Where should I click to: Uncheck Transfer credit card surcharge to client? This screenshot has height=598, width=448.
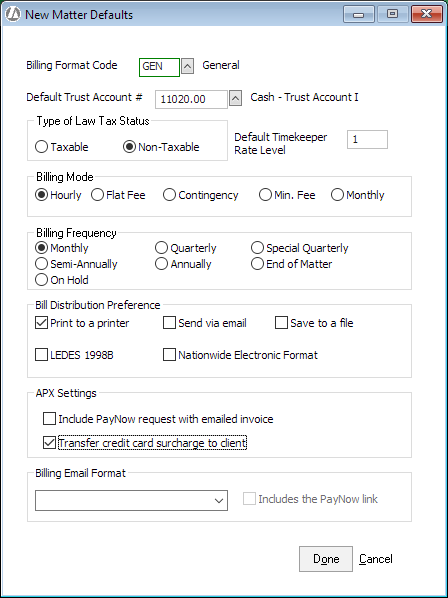click(x=49, y=443)
